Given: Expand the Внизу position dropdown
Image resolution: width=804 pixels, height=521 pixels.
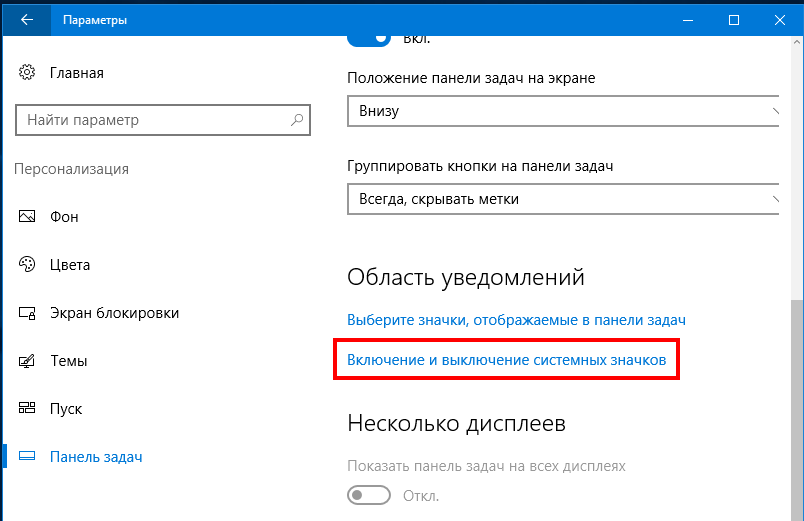Looking at the screenshot, I should click(563, 111).
